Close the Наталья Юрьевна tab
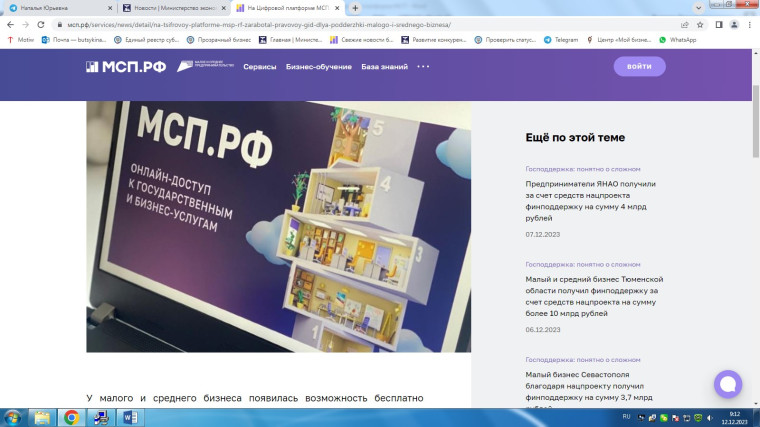Viewport: 760px width, 427px height. [x=110, y=8]
